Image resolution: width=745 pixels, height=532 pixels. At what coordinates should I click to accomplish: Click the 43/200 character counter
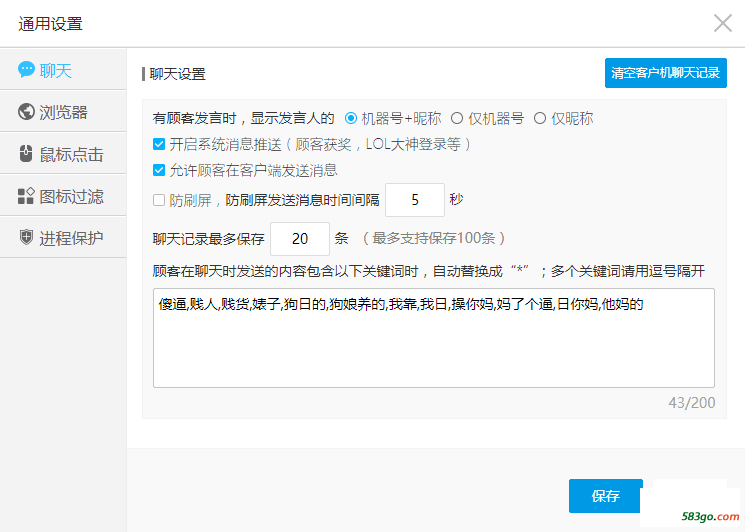click(691, 403)
